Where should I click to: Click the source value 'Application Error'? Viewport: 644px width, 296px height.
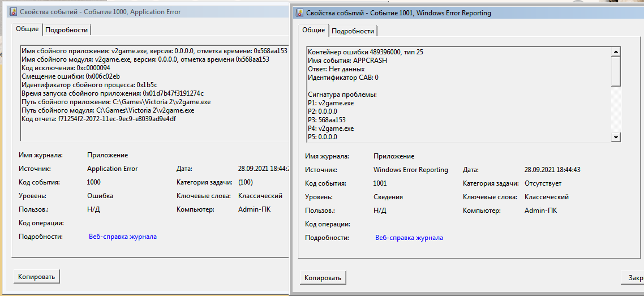click(x=113, y=168)
